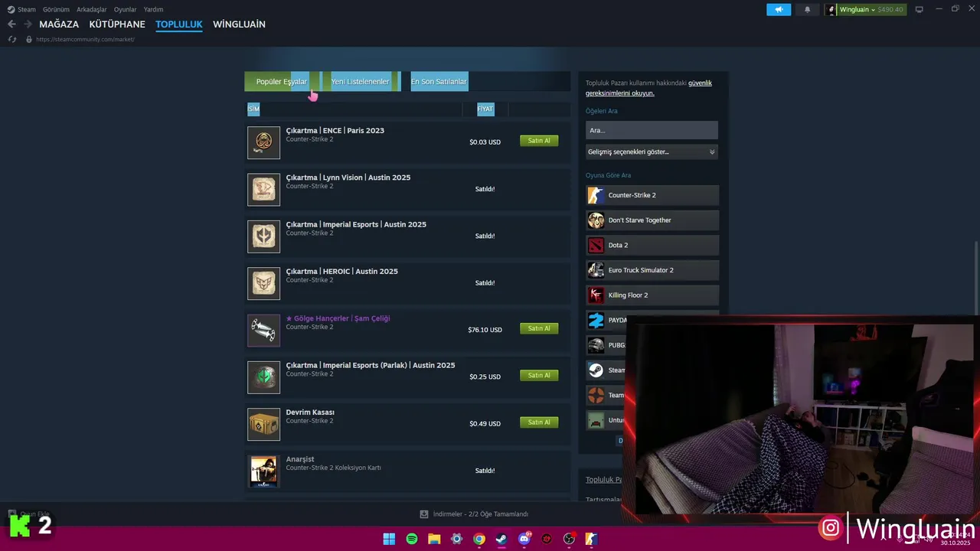Open güvenlik gereksinimlerini okuyun link

pos(648,88)
